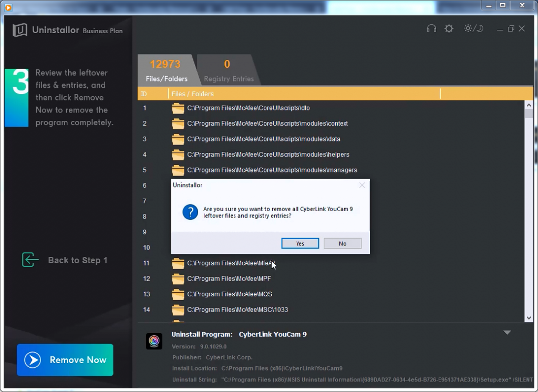538x392 pixels.
Task: Click folder icon for MSC\1033 row
Action: tap(178, 310)
